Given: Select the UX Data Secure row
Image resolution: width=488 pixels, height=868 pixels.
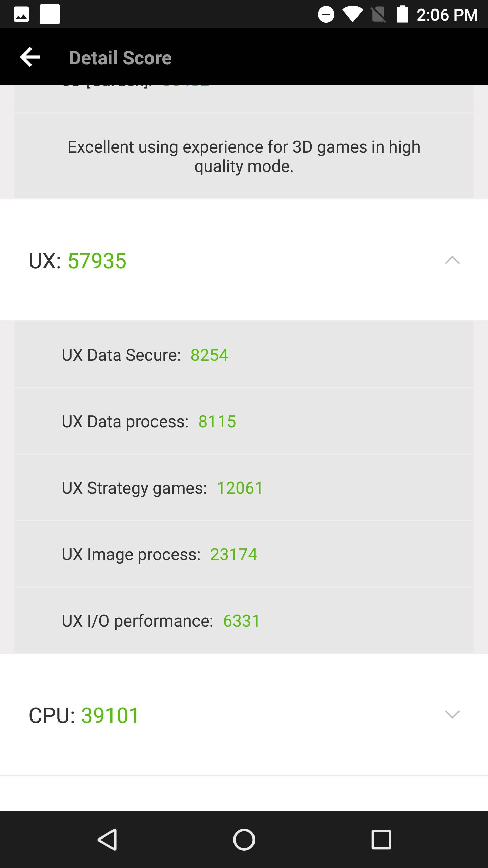Looking at the screenshot, I should [244, 355].
